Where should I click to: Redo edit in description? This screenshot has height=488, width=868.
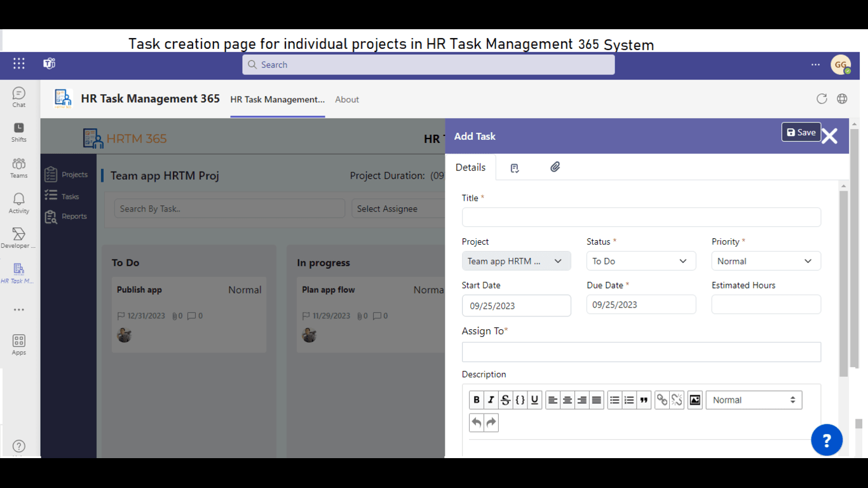click(x=491, y=423)
